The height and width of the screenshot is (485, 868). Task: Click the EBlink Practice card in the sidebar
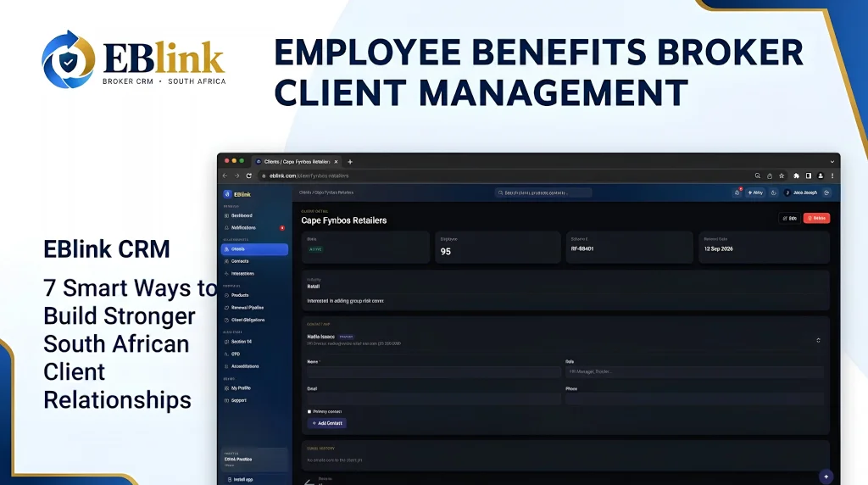click(x=254, y=460)
